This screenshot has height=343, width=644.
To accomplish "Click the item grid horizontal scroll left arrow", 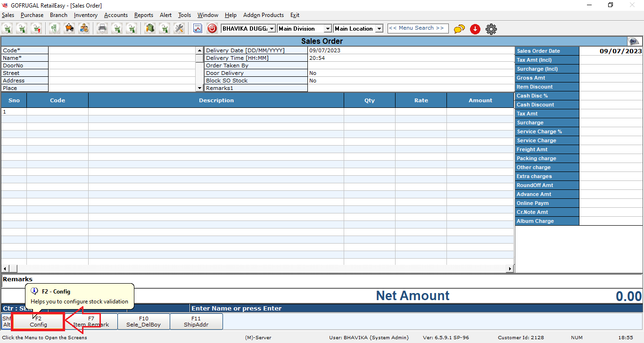I will [x=5, y=269].
